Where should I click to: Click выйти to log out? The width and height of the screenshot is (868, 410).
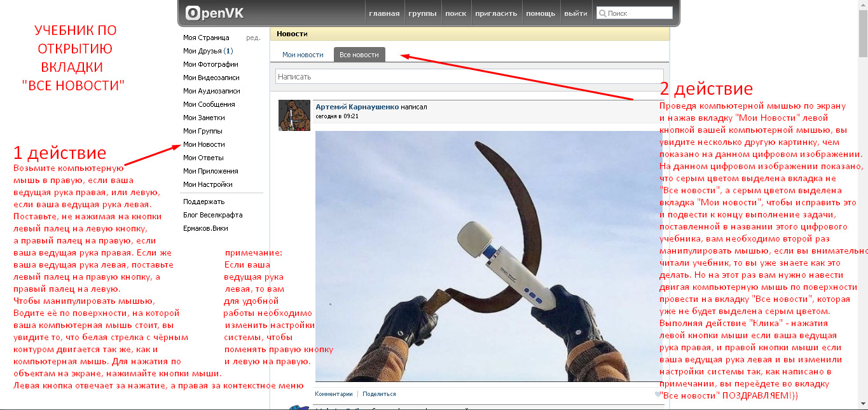[x=575, y=13]
